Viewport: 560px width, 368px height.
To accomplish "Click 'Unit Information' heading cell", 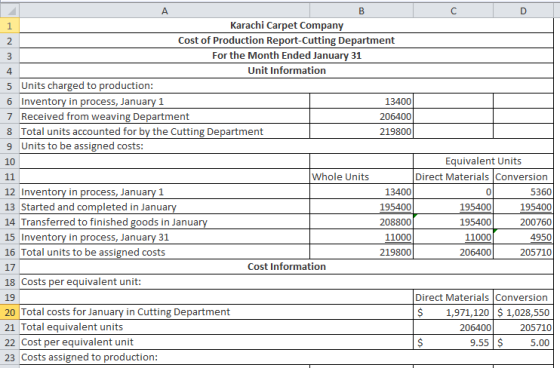I will tap(286, 71).
